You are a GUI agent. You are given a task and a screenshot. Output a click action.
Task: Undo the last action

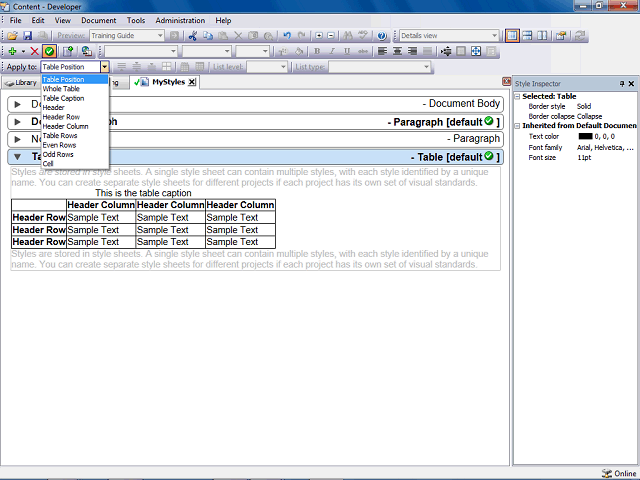pos(287,36)
